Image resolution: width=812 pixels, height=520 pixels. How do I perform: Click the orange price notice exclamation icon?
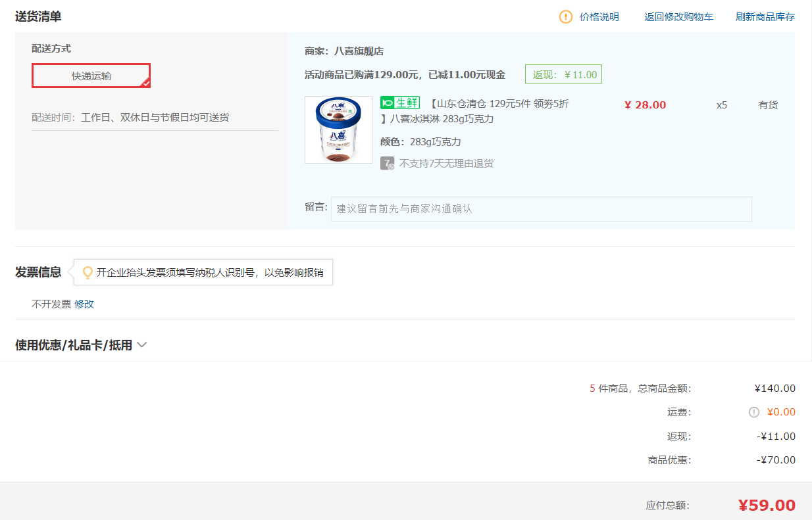point(566,17)
